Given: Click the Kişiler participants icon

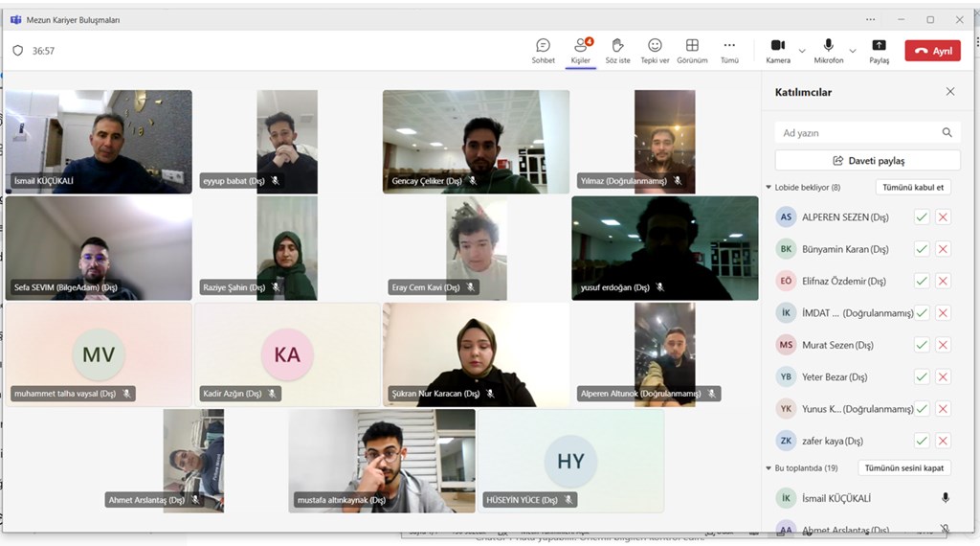Looking at the screenshot, I should [580, 46].
